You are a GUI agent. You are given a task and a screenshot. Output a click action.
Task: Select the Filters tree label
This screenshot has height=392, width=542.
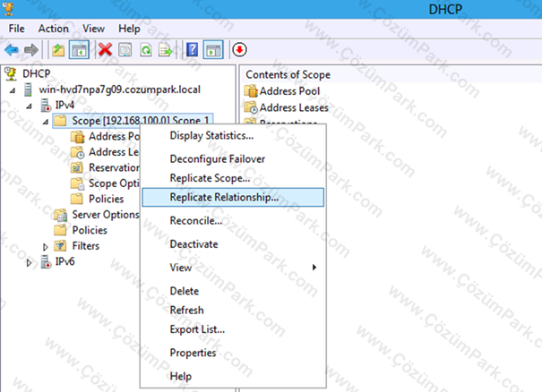(86, 246)
